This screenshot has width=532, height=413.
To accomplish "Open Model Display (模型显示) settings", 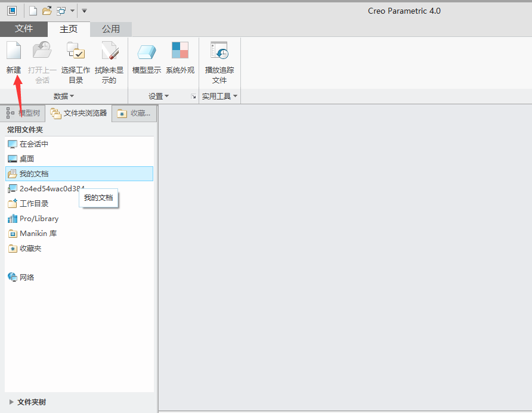I will (147, 52).
